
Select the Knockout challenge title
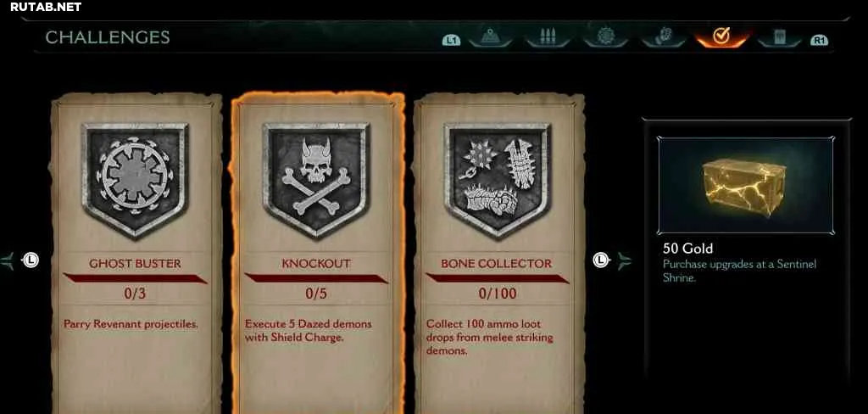point(316,264)
